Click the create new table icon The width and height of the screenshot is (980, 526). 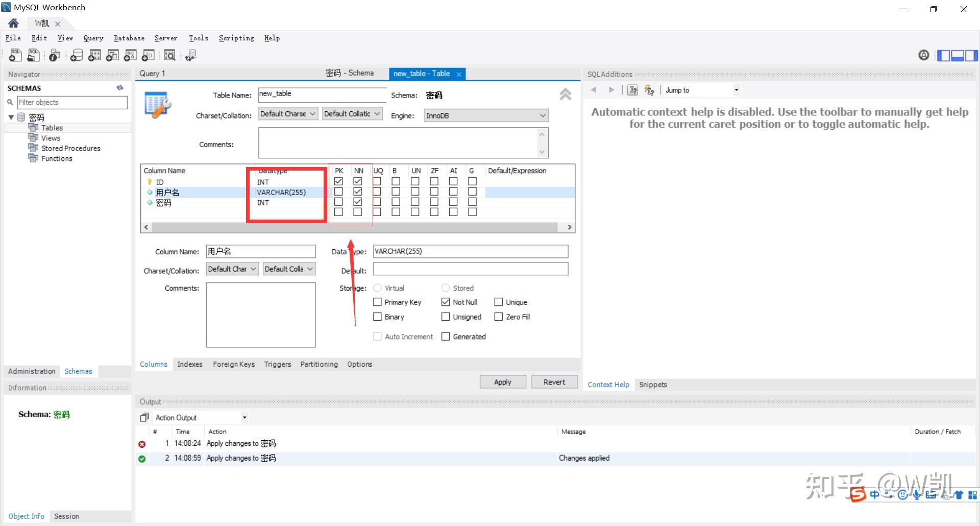94,55
